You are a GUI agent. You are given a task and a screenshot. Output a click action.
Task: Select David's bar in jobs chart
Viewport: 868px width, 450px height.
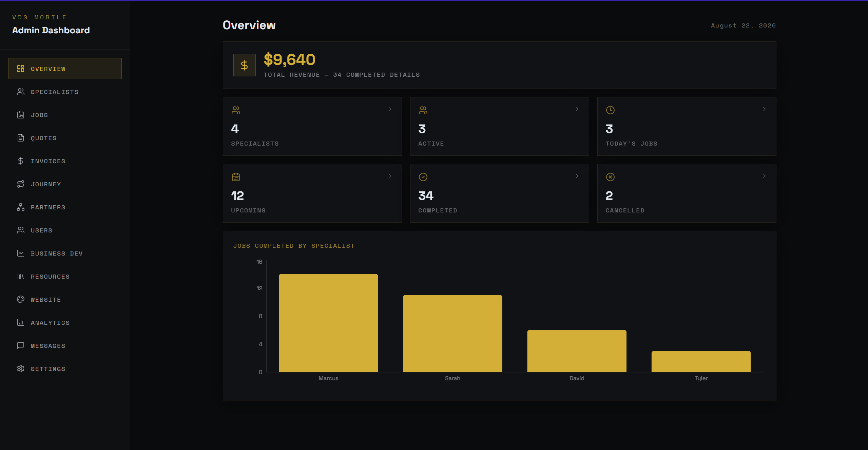[577, 351]
